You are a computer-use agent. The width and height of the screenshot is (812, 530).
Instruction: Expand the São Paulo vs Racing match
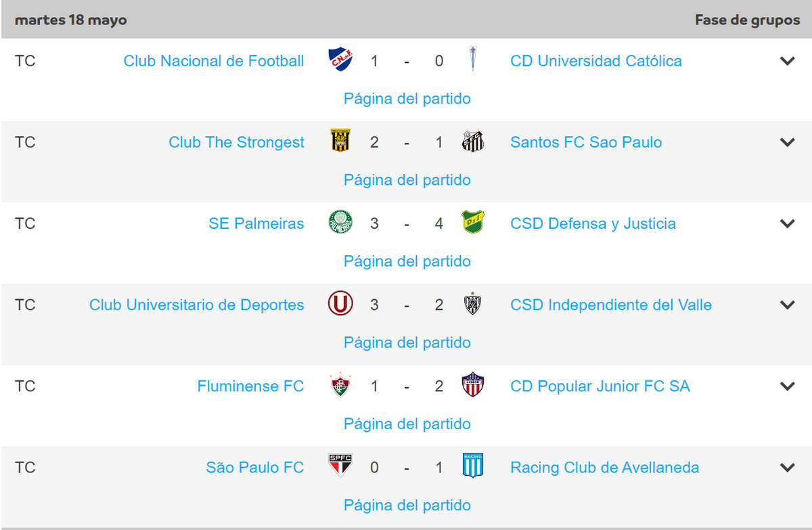[787, 467]
